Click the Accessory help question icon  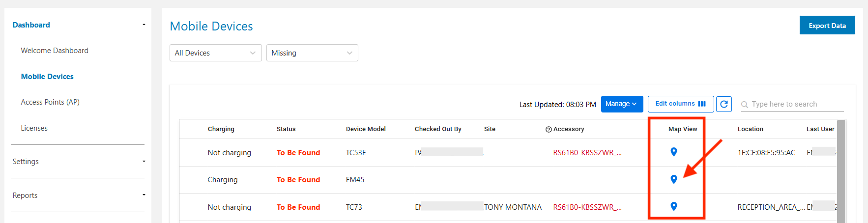tap(549, 129)
